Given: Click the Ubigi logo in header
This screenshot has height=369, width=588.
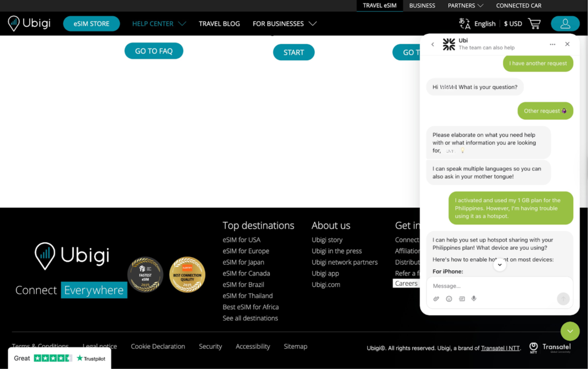Looking at the screenshot, I should tap(29, 23).
